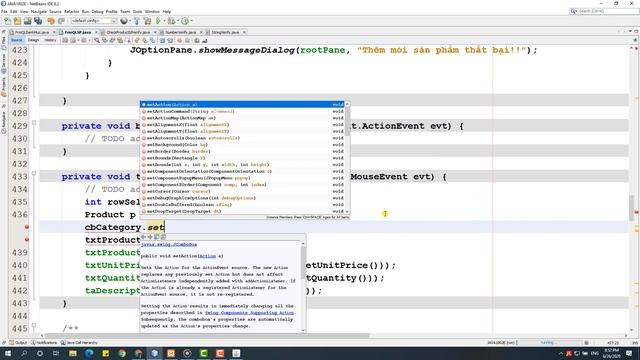The image size is (640, 360).
Task: Click the Debug Project toolbar icon
Action: pos(171,21)
